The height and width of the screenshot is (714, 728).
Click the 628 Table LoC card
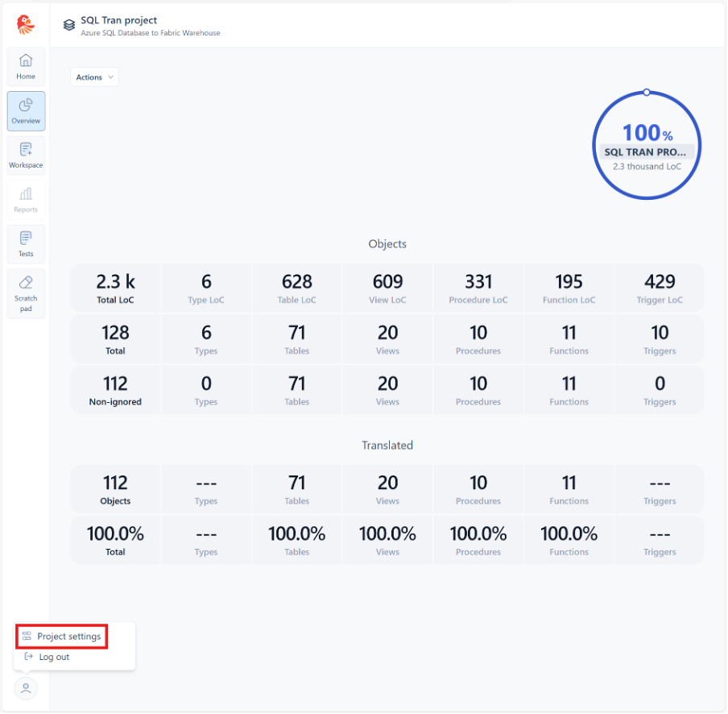coord(297,289)
